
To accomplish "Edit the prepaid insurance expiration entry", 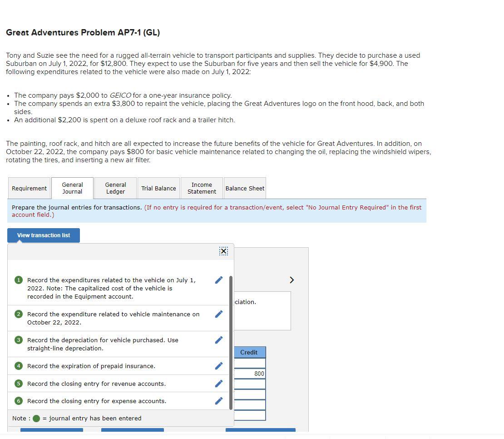I will point(219,365).
